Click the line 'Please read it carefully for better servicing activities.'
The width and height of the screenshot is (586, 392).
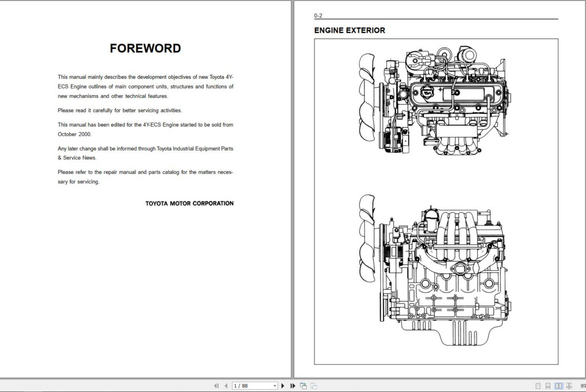tap(120, 110)
